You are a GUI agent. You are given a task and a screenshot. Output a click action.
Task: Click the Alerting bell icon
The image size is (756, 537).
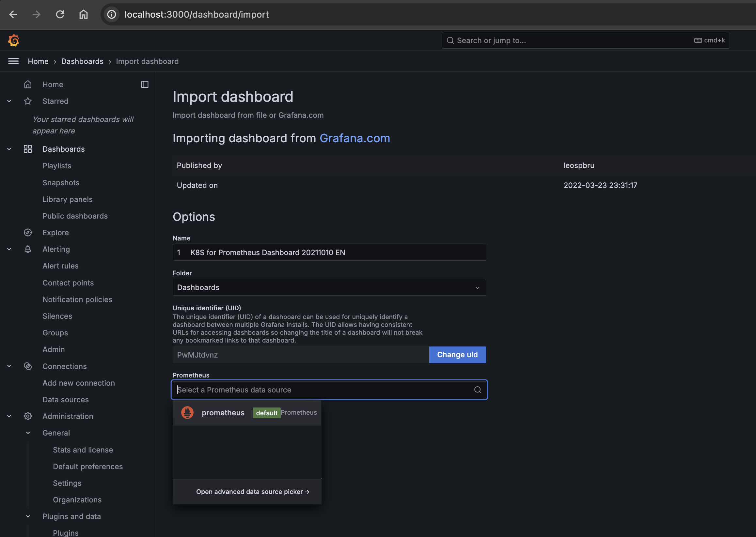[x=28, y=249]
